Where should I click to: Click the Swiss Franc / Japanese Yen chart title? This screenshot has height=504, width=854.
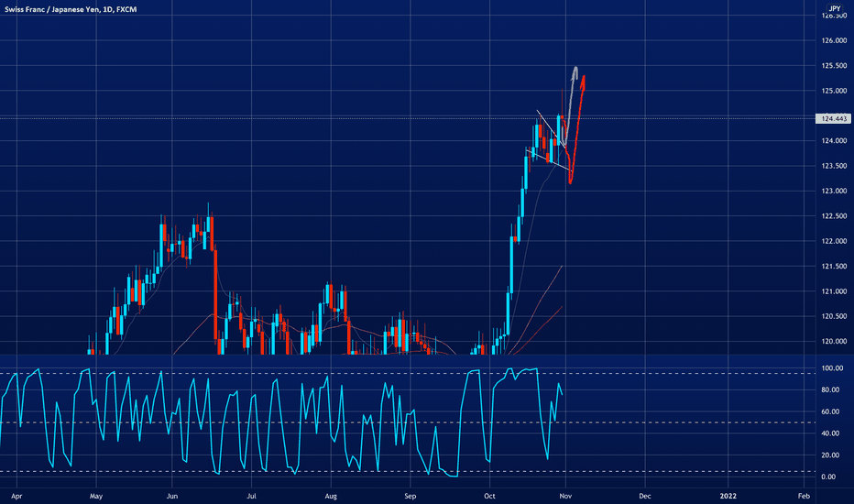[71, 9]
